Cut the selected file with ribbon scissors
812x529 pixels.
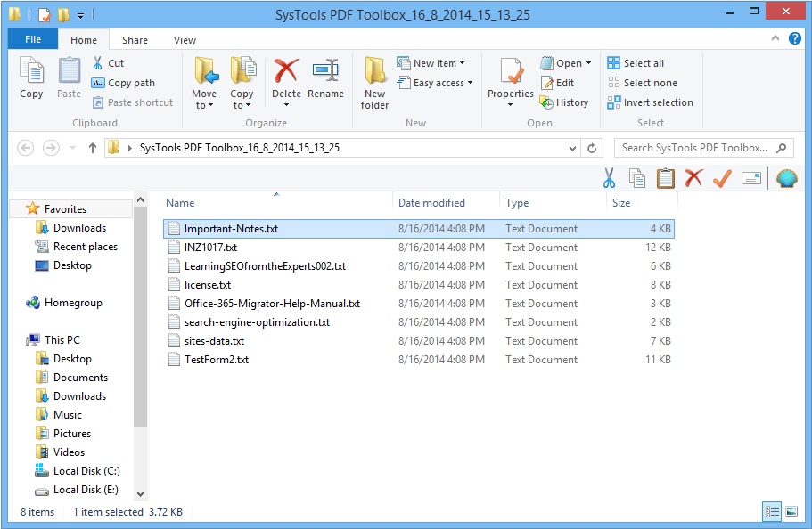pos(108,63)
